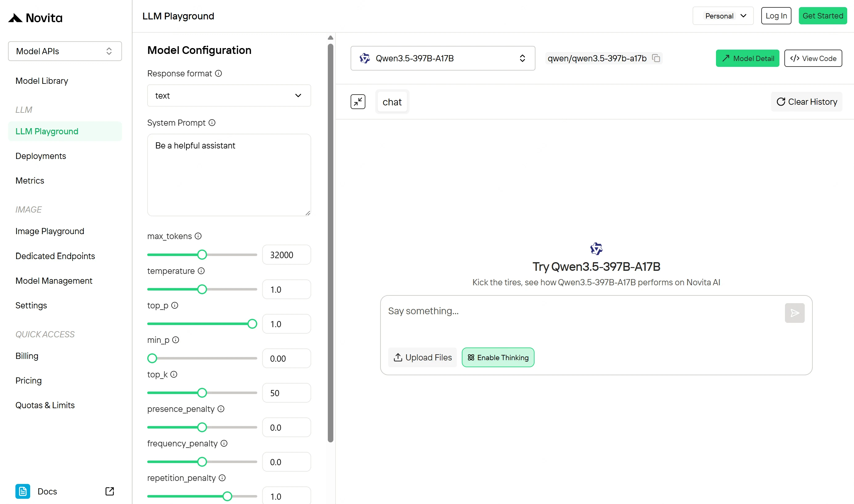Click Clear History
The image size is (854, 504).
tap(807, 102)
